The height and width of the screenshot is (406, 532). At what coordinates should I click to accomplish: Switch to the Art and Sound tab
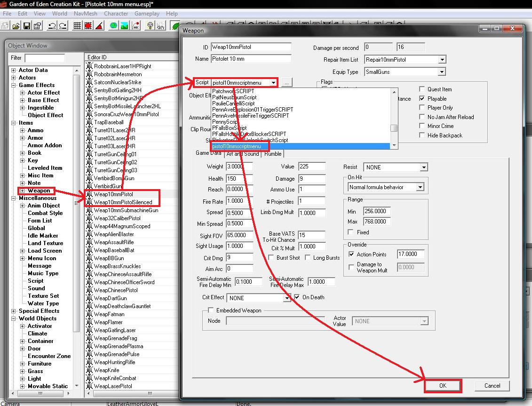[243, 154]
